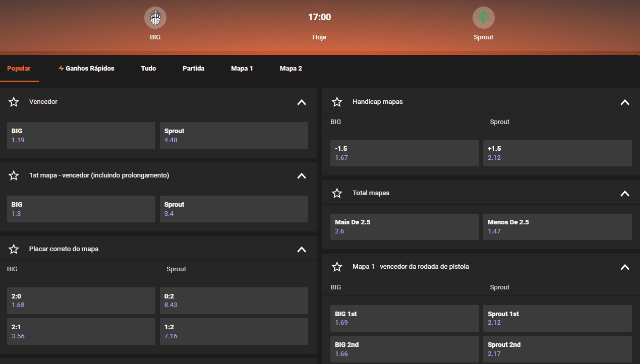The height and width of the screenshot is (364, 640).
Task: Collapse the Placar correto do mapa section
Action: (x=302, y=249)
